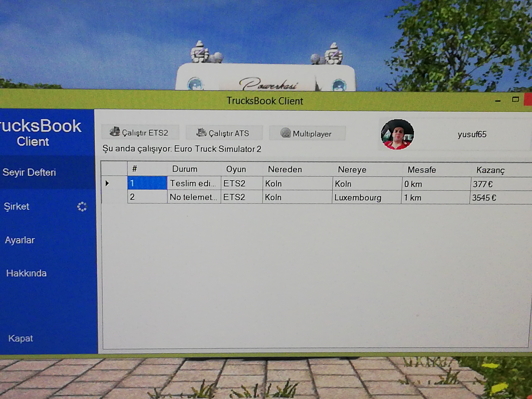This screenshot has height=399, width=532.
Task: Click the '1 km' distance cell
Action: pyautogui.click(x=435, y=198)
